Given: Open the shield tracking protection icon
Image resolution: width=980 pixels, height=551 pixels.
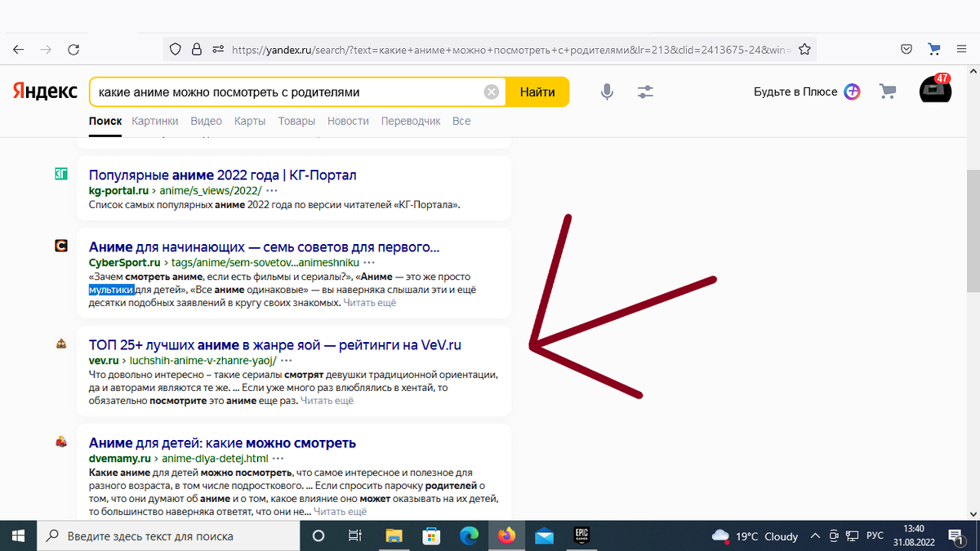Looking at the screenshot, I should [175, 50].
